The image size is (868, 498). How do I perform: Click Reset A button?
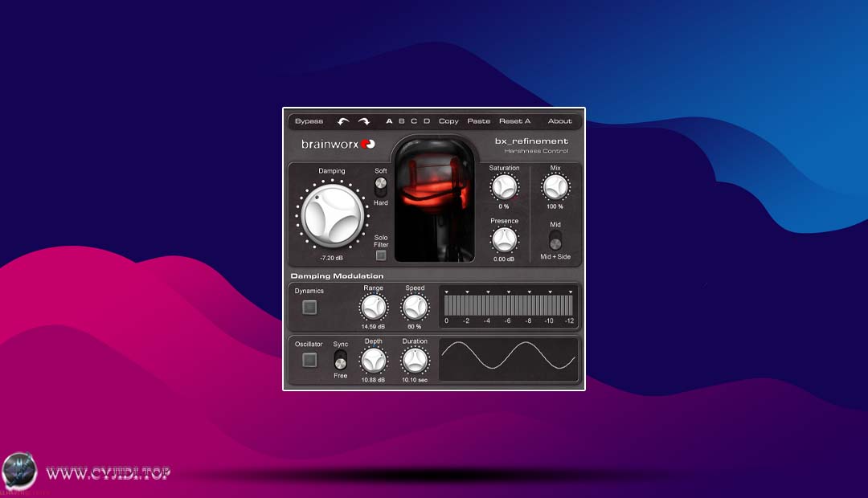(515, 121)
